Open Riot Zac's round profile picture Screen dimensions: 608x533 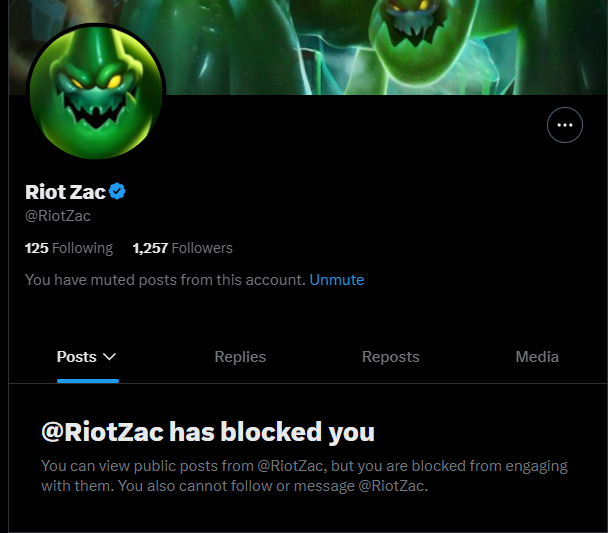(x=96, y=92)
